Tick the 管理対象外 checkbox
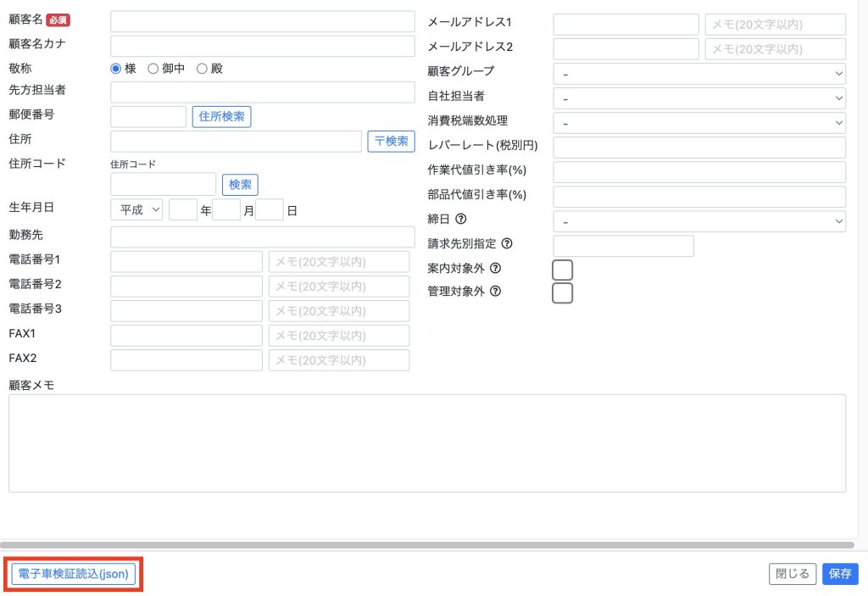Screen dimensions: 868x596 pos(562,293)
